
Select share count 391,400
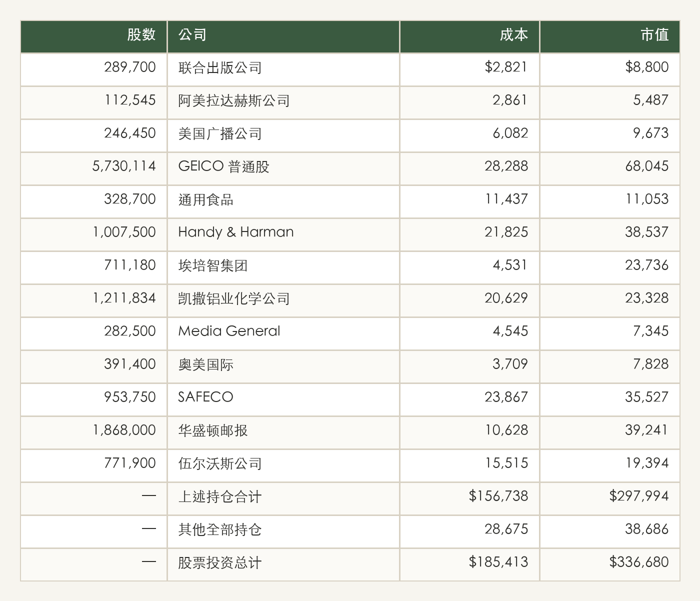tap(130, 364)
